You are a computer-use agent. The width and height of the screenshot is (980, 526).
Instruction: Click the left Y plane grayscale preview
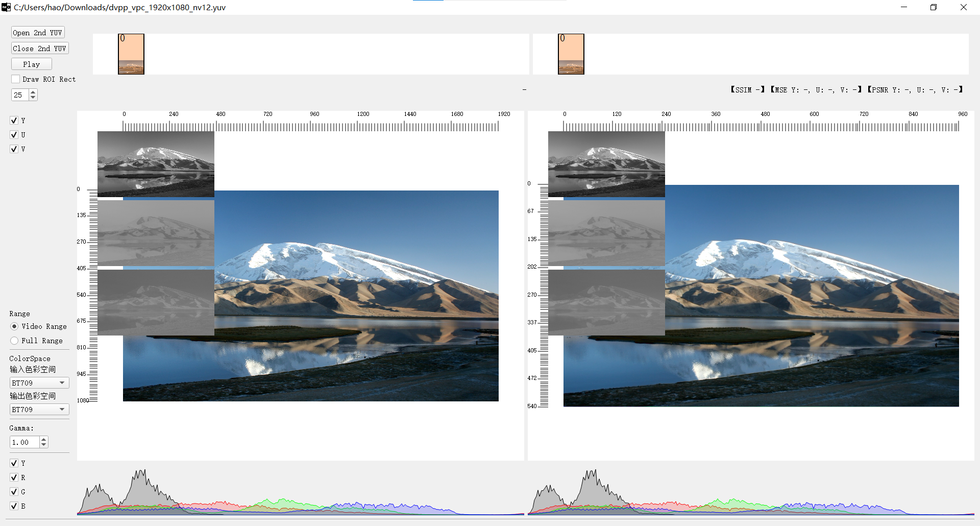[156, 164]
